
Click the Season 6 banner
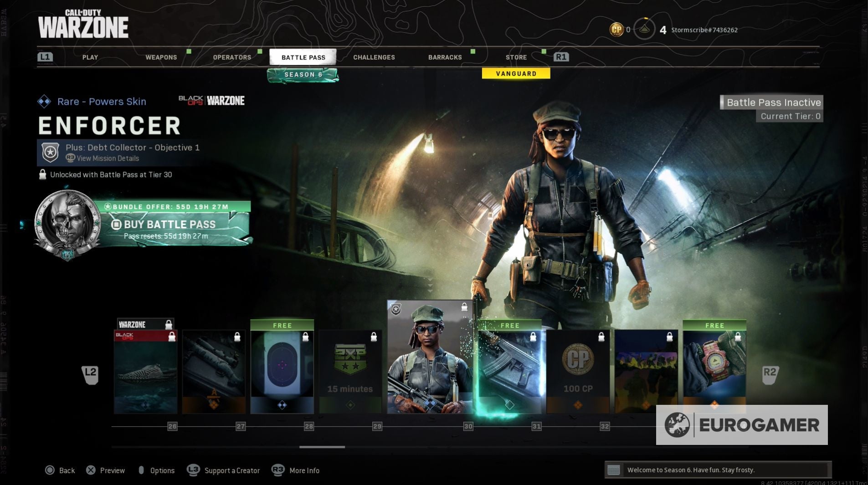(x=303, y=75)
